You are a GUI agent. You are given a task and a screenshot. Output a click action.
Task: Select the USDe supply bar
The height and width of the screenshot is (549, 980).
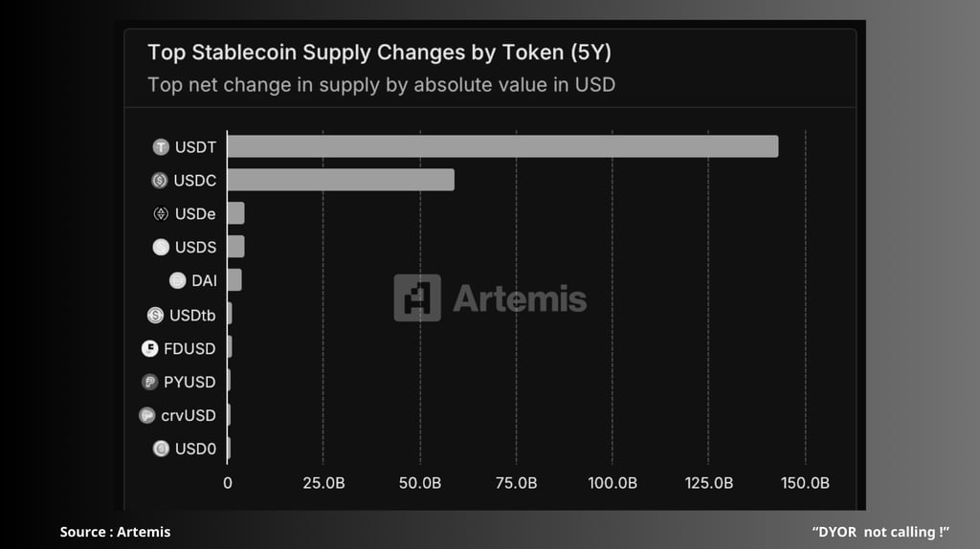point(235,213)
